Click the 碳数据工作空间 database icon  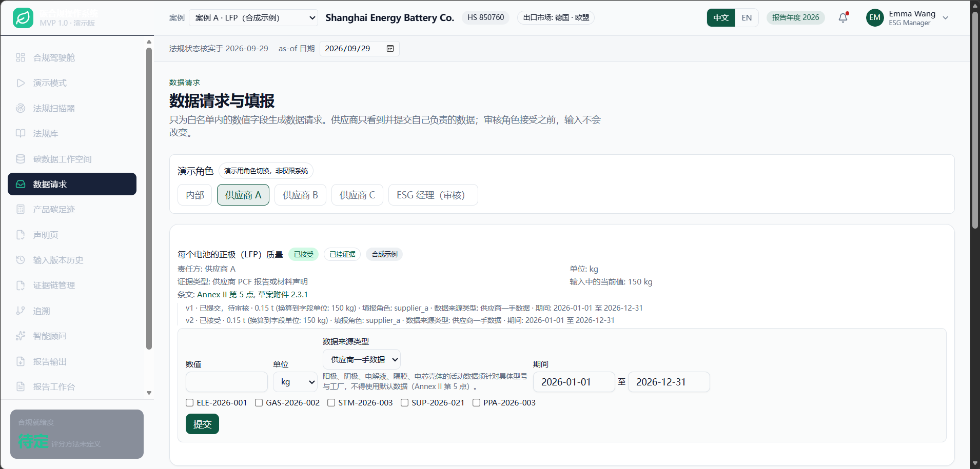coord(21,159)
